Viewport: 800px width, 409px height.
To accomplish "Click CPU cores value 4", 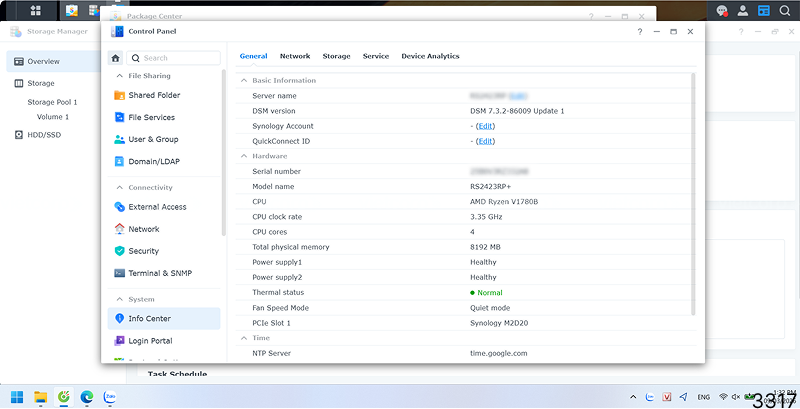I will tap(472, 232).
